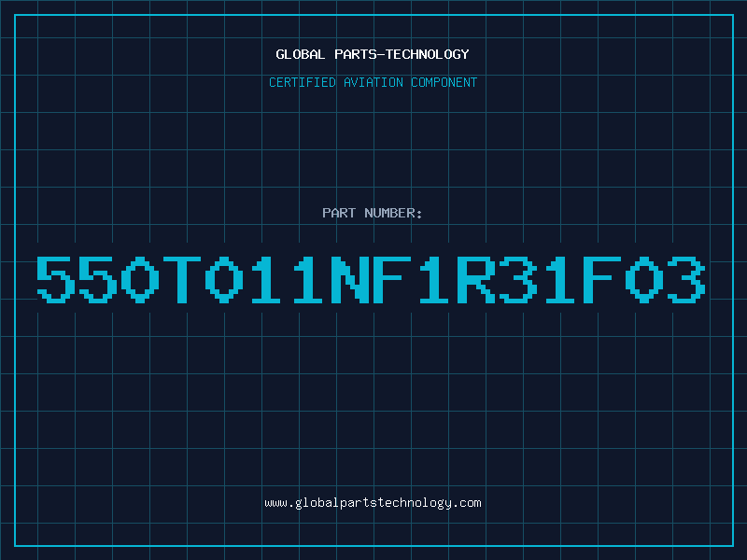This screenshot has height=560, width=747.
Task: Click the leading digit 5 of part number
Action: coord(56,279)
